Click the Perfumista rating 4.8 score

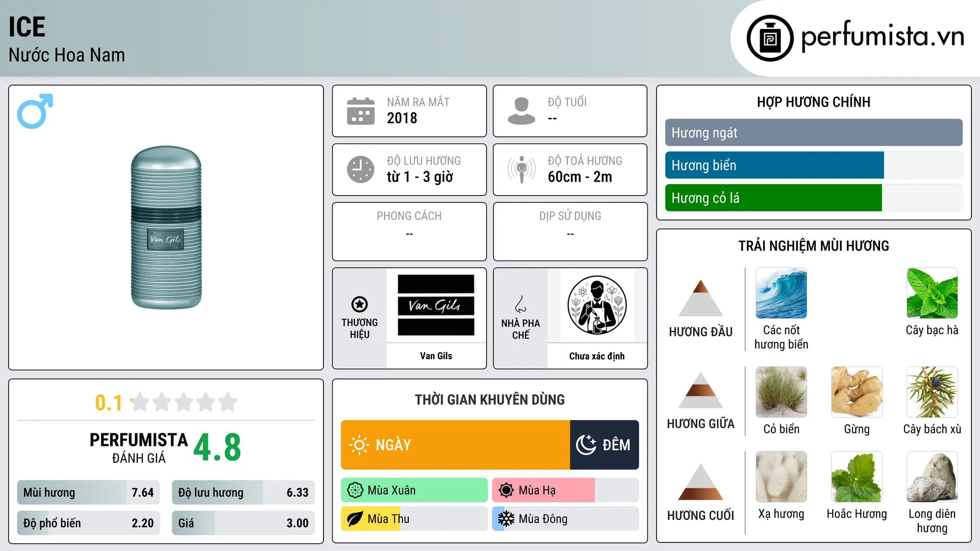tap(217, 448)
